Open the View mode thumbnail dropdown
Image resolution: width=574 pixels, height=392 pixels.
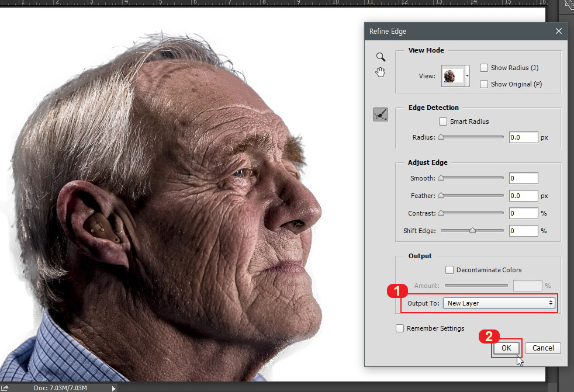[468, 76]
